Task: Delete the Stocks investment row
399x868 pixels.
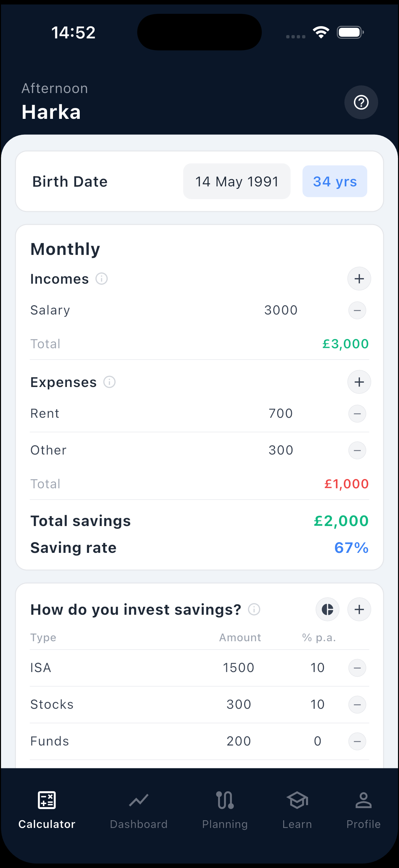Action: (x=357, y=704)
